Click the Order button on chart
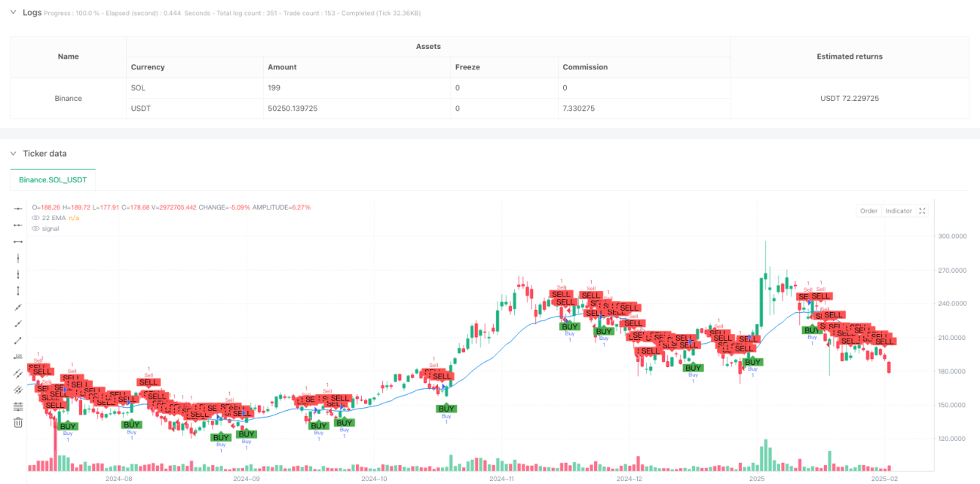The image size is (980, 484). (868, 211)
